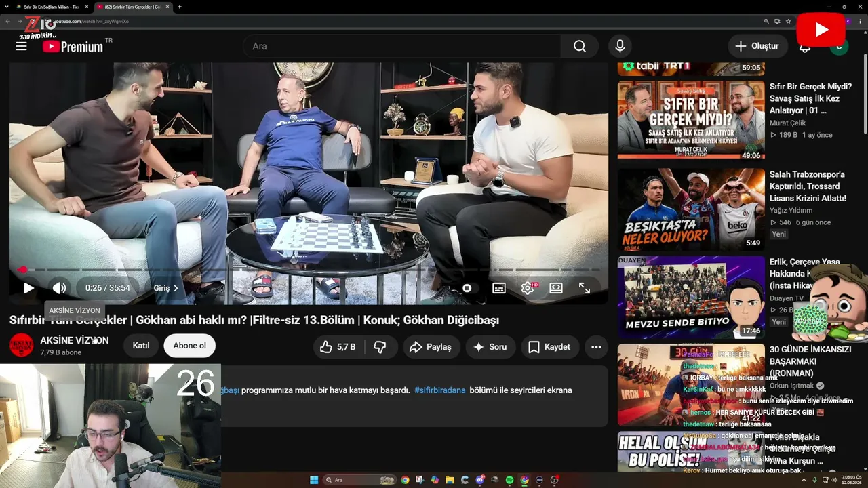Bookmark this page with star icon
868x488 pixels.
[x=788, y=21]
